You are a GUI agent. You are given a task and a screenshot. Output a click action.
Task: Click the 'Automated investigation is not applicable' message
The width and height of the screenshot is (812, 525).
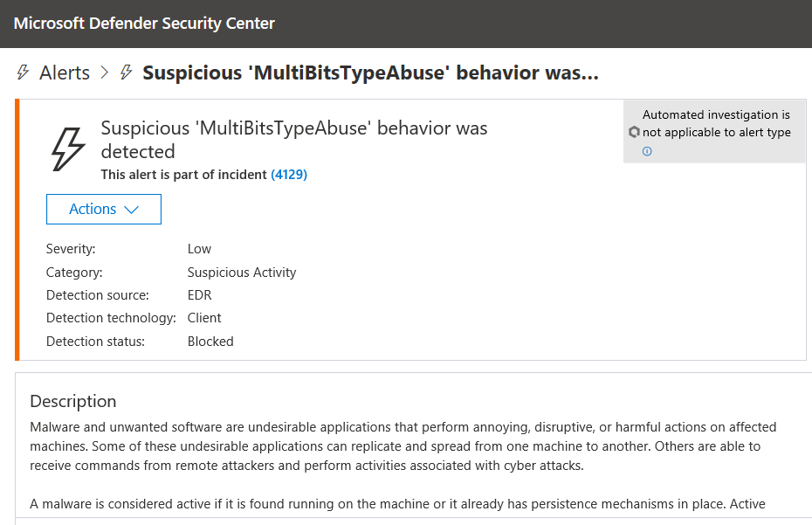[x=716, y=123]
